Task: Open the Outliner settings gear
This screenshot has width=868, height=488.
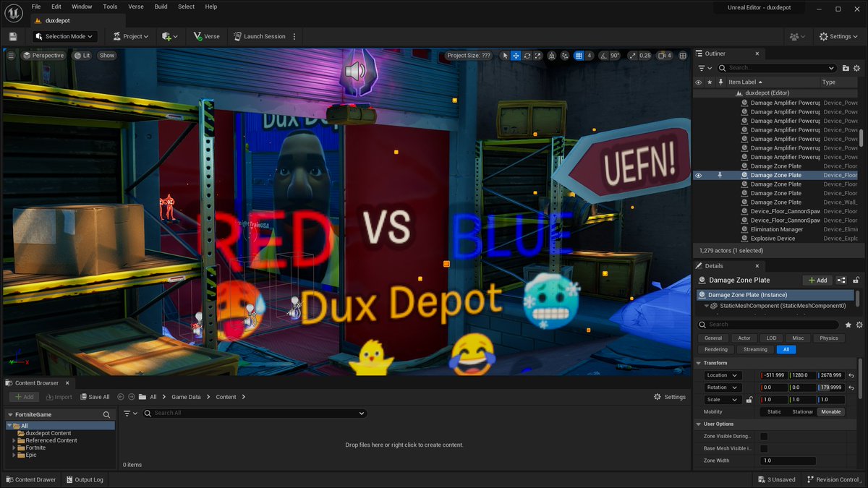Action: (858, 68)
